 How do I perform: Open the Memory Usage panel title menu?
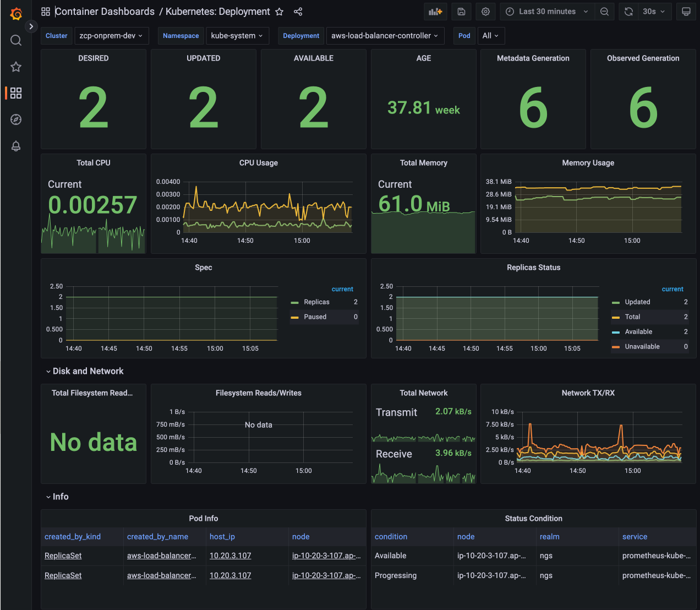588,163
